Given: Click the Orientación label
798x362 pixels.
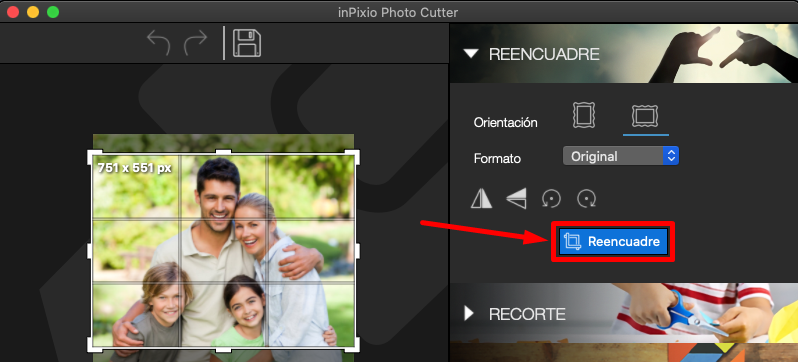Looking at the screenshot, I should (x=505, y=123).
